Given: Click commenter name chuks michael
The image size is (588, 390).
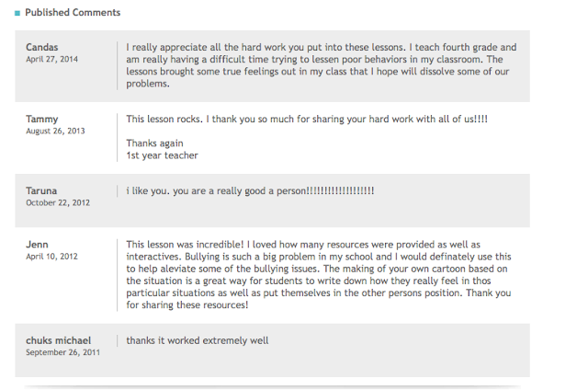Looking at the screenshot, I should pos(58,340).
